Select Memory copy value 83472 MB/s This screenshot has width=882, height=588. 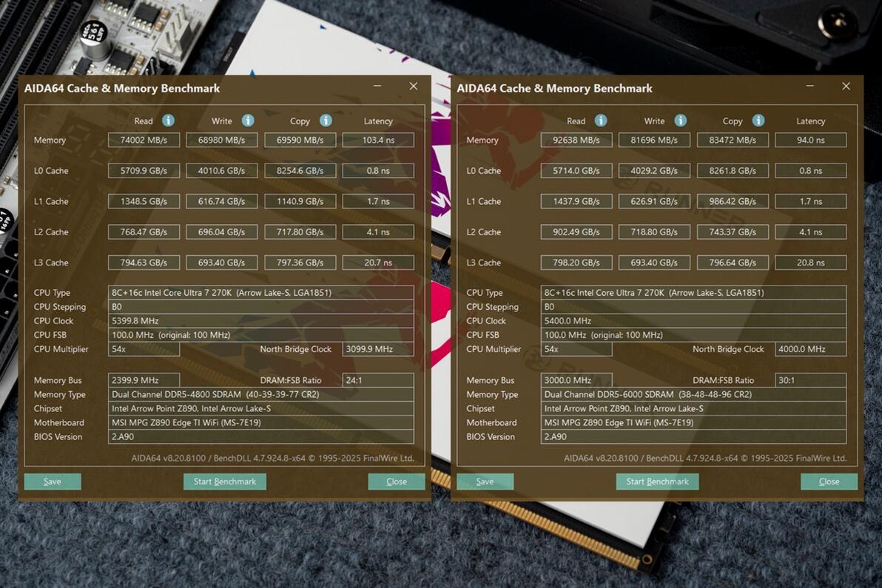[733, 140]
